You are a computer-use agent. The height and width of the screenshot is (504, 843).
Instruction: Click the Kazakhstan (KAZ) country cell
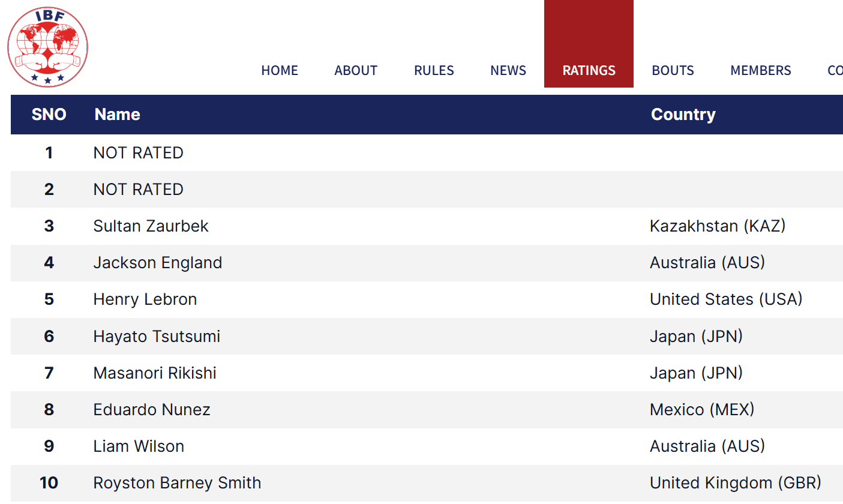pyautogui.click(x=718, y=226)
